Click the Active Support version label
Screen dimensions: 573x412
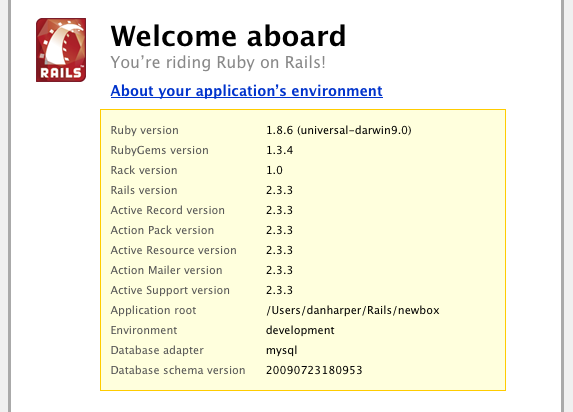click(170, 290)
